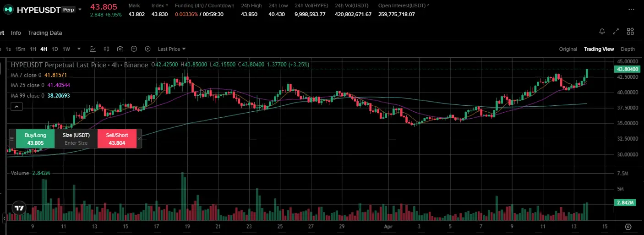The height and width of the screenshot is (235, 644).
Task: Click the 24h Low value 40.430
Action: point(277,14)
